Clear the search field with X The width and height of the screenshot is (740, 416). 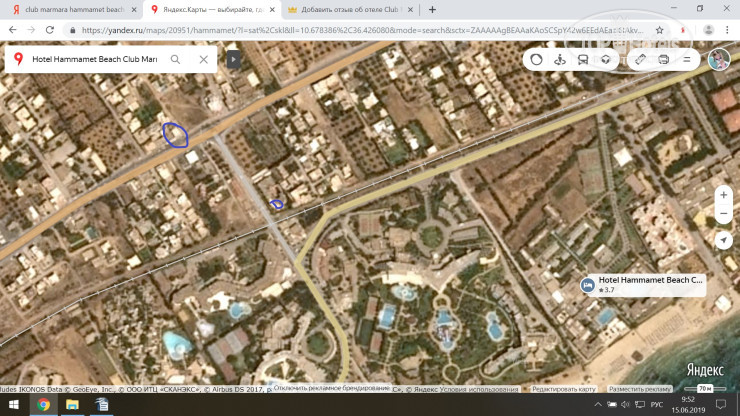pyautogui.click(x=203, y=59)
